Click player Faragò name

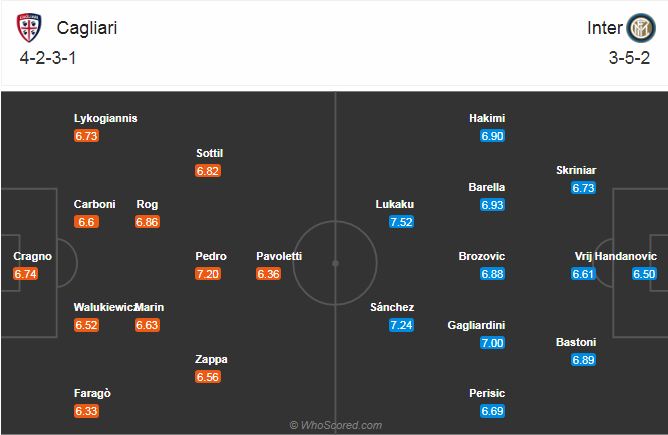click(92, 393)
